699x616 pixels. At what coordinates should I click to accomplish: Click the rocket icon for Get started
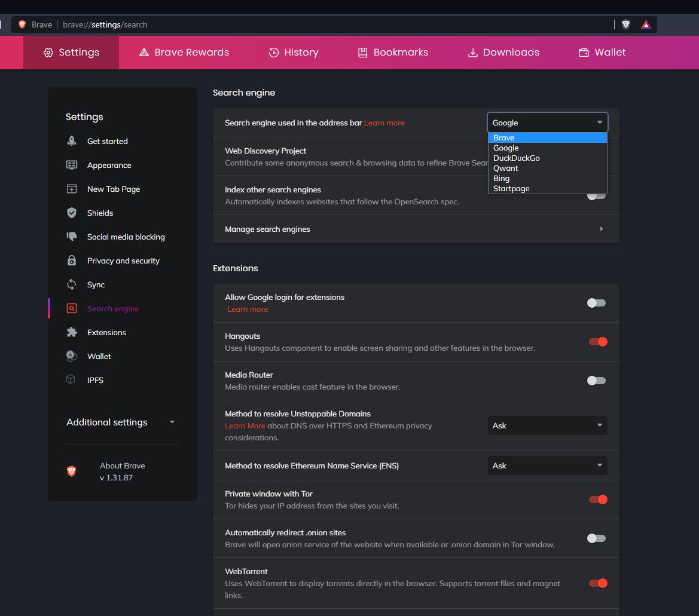pos(71,141)
